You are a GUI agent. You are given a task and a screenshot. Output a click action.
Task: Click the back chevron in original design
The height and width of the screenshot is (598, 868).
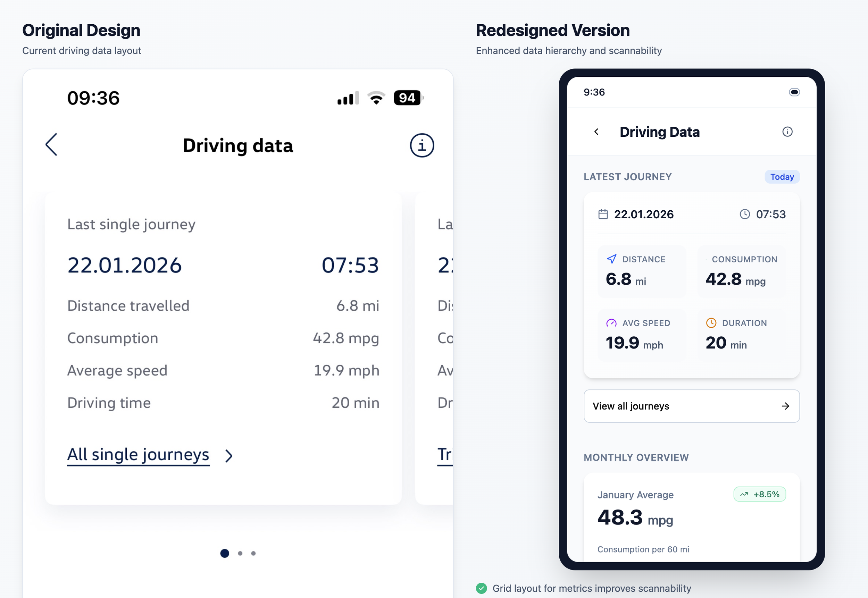coord(51,145)
